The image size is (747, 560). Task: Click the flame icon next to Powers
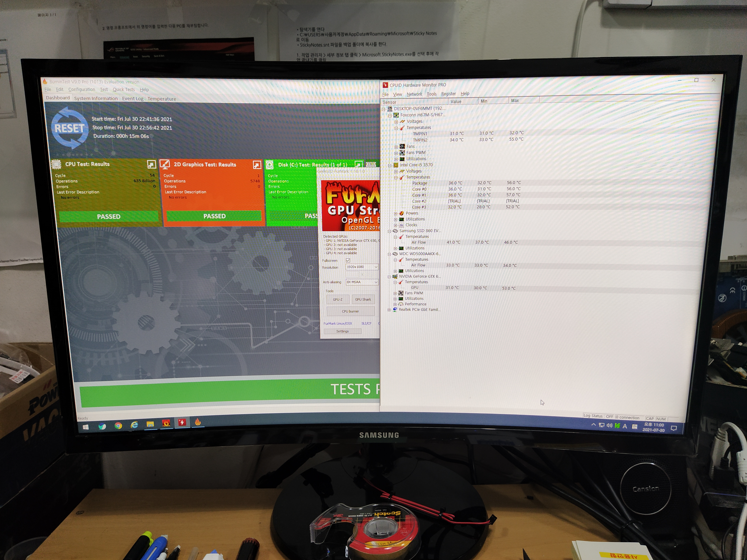click(402, 213)
